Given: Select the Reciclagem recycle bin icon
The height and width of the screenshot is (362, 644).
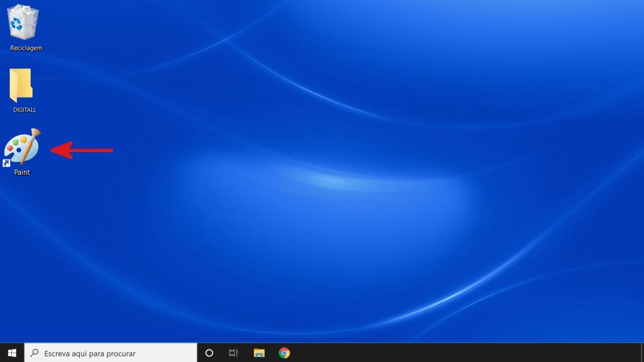Looking at the screenshot, I should pyautogui.click(x=23, y=22).
